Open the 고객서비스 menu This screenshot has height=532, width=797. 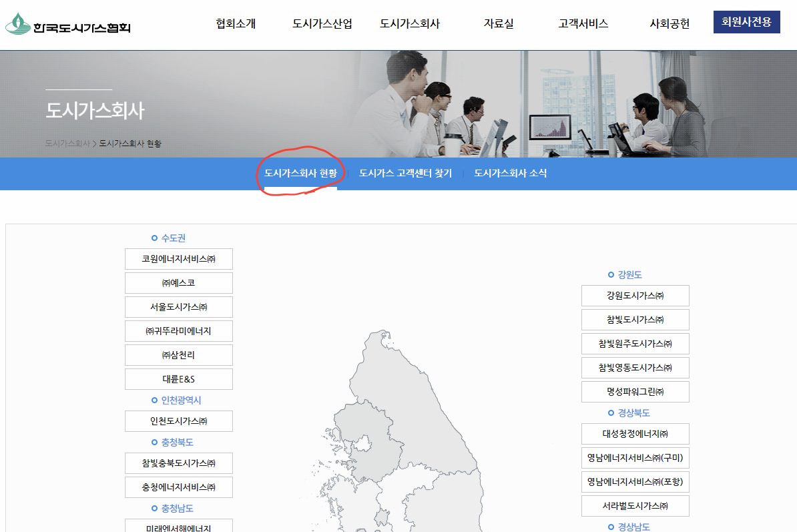point(583,22)
